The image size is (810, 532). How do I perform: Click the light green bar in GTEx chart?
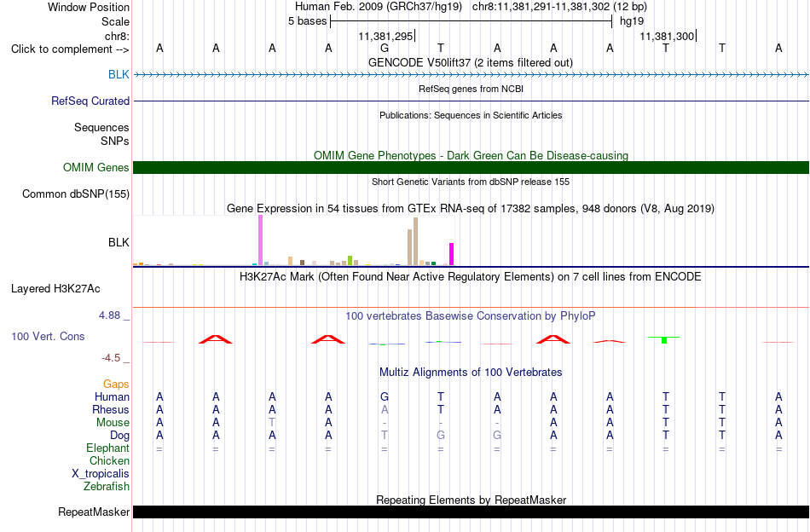(x=350, y=260)
